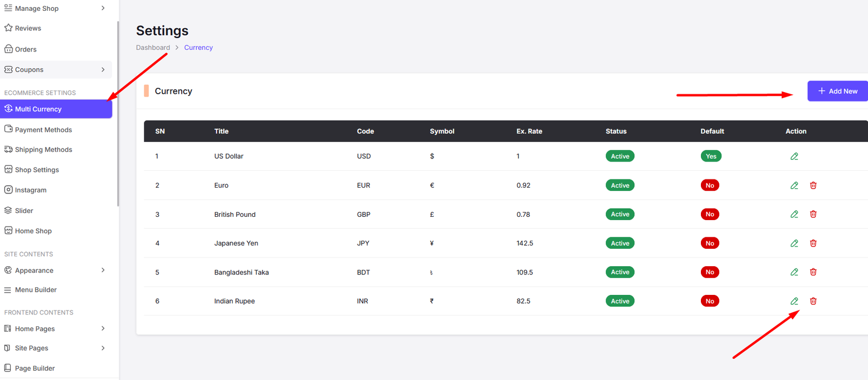Toggle the Active status badge for Euro
This screenshot has height=380, width=868.
click(x=620, y=185)
